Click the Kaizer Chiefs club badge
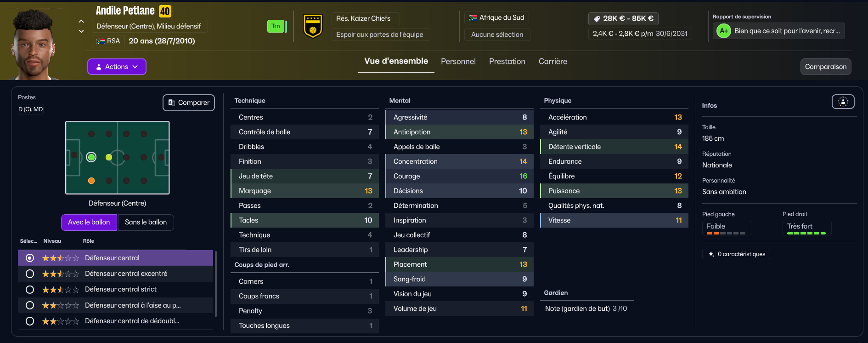This screenshot has height=343, width=868. 313,26
